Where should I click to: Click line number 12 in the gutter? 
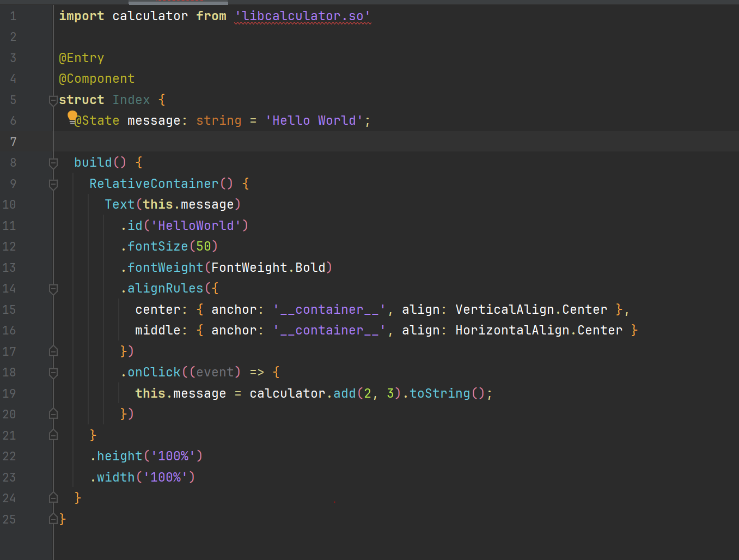pos(9,247)
